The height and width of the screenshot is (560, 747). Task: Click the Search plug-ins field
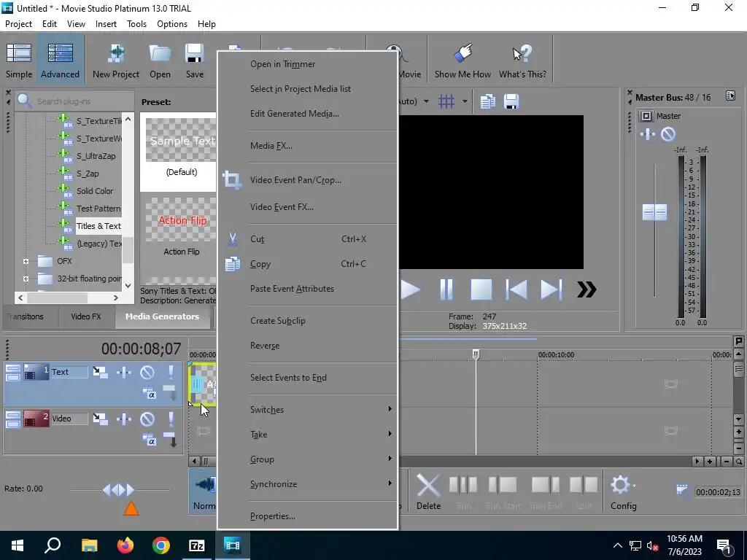(75, 101)
